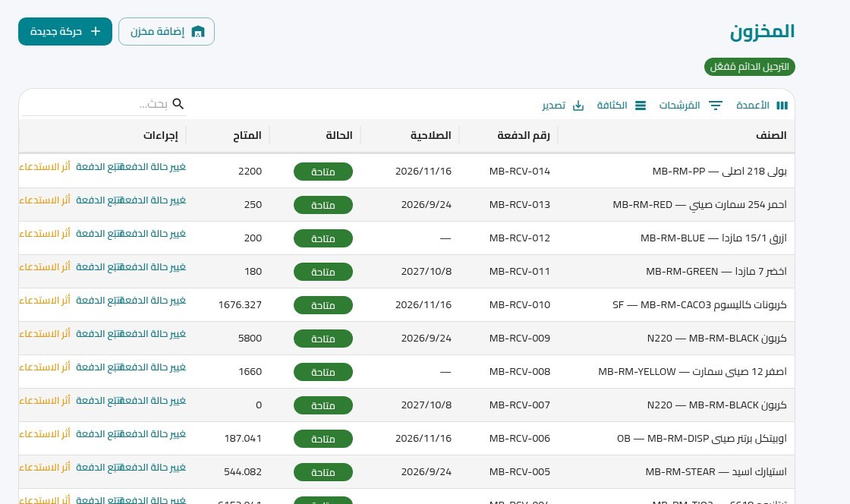Viewport: 850px width, 504px height.
Task: Open أثر الاستدعاء for batch MB-RCV-010
Action: [x=45, y=301]
